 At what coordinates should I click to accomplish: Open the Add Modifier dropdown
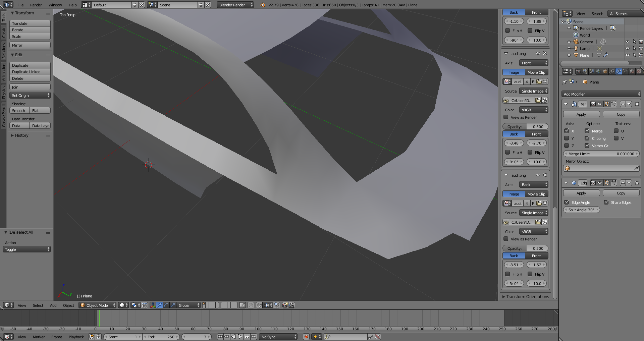tap(601, 94)
